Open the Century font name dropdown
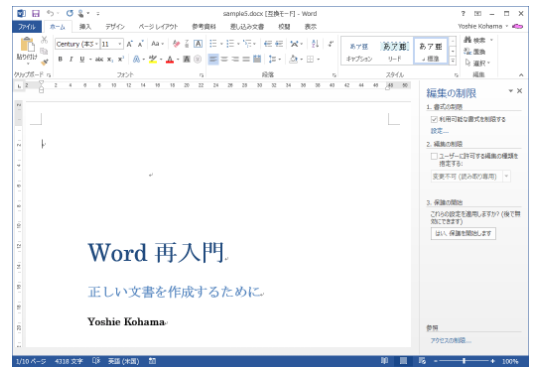536x376 pixels. point(96,44)
